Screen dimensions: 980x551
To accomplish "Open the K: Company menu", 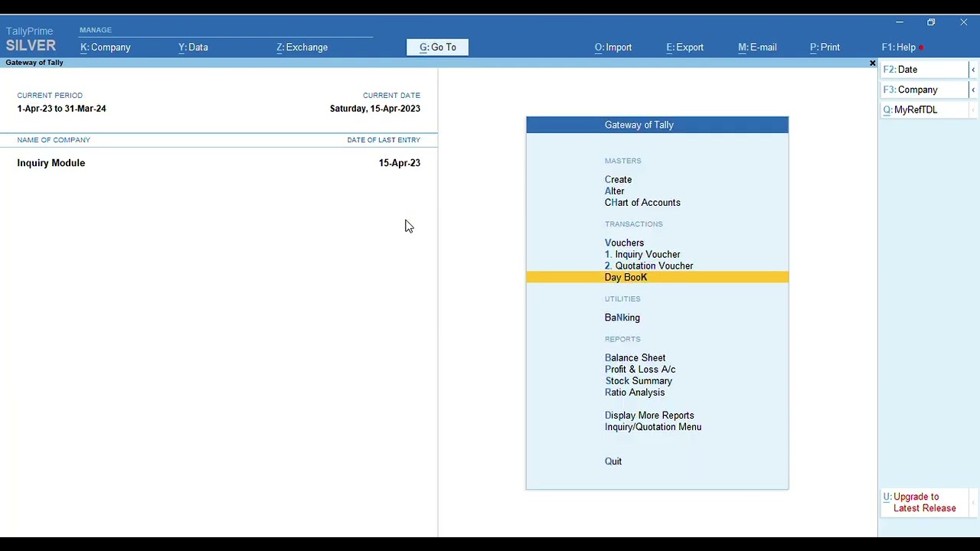I will 106,47.
